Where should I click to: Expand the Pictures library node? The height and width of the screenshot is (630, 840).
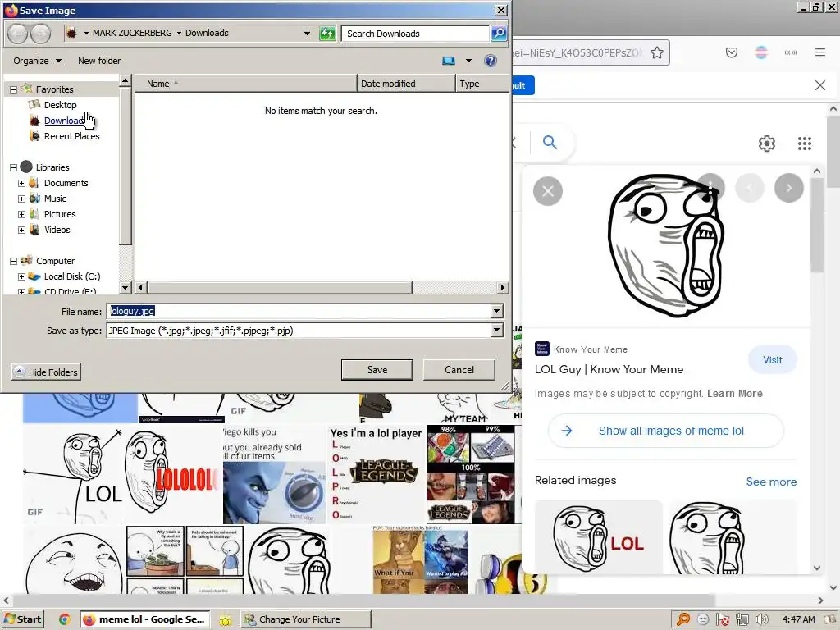[21, 214]
